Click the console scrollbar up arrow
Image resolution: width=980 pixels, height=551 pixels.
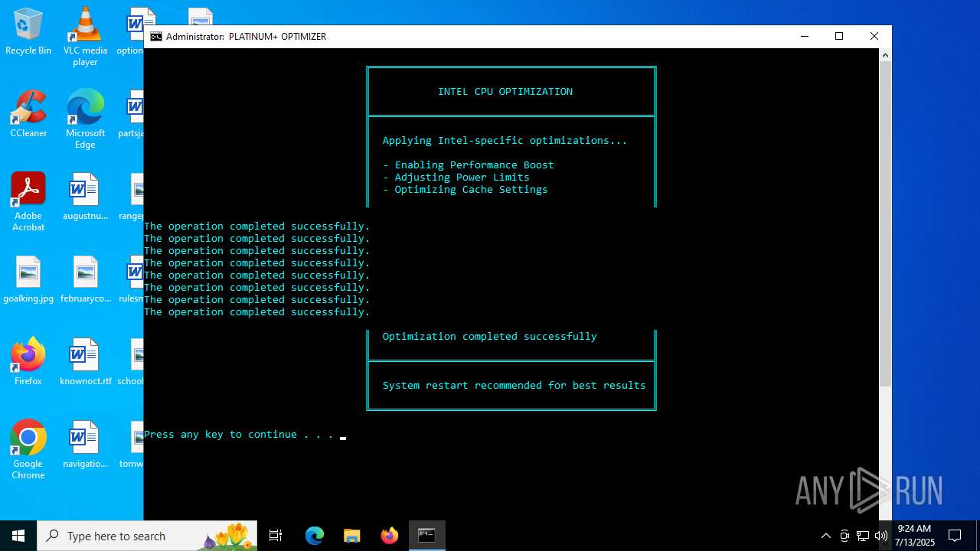(885, 54)
